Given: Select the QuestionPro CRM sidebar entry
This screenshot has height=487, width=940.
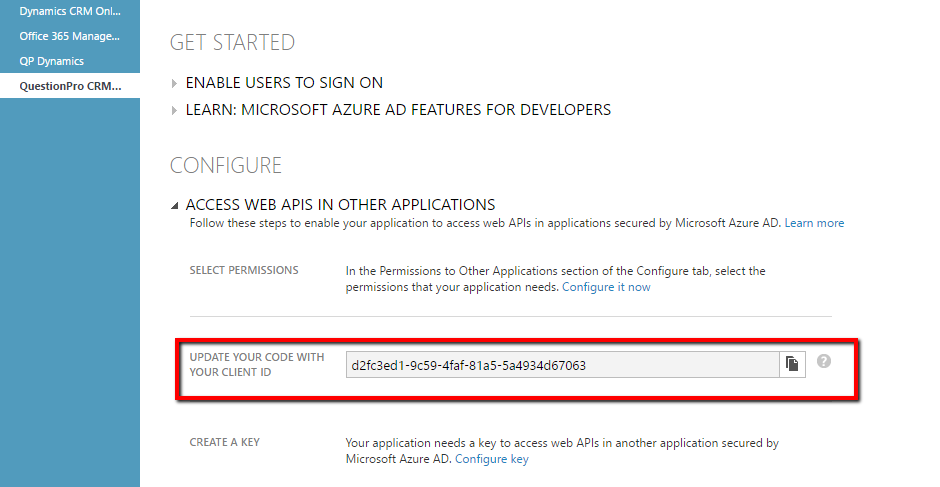Looking at the screenshot, I should 70,86.
